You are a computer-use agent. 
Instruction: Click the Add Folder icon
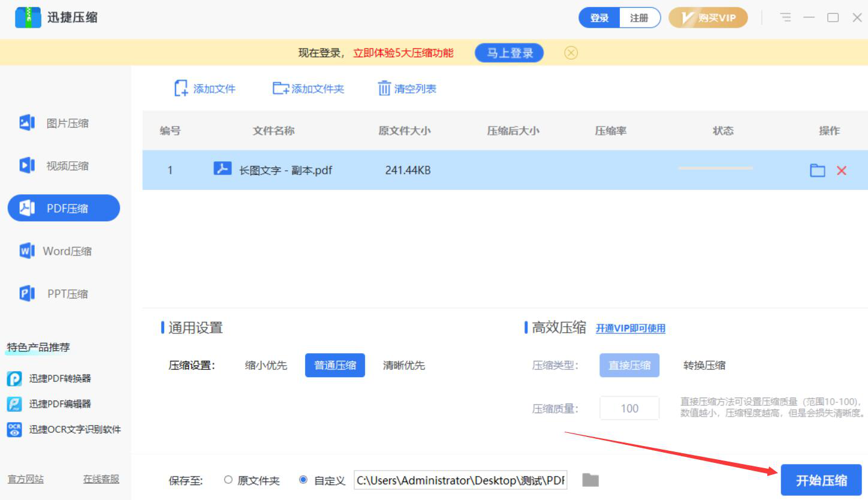coord(280,89)
